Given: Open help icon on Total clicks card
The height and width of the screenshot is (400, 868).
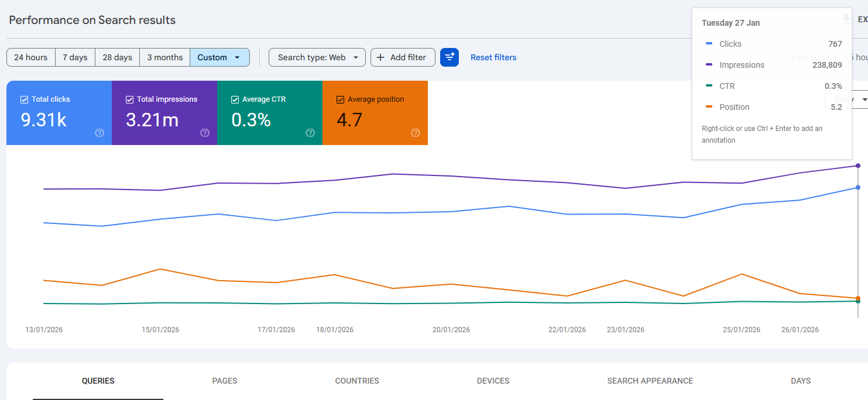Looking at the screenshot, I should 100,133.
